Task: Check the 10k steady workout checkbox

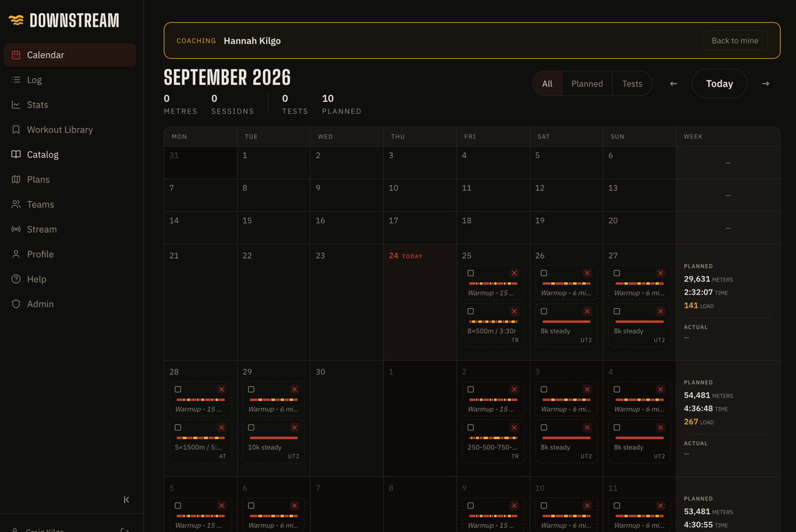Action: 251,428
